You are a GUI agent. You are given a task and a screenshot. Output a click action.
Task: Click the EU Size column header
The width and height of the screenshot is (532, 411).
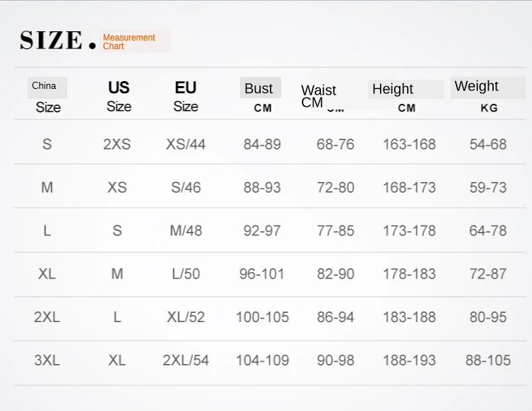pyautogui.click(x=185, y=96)
